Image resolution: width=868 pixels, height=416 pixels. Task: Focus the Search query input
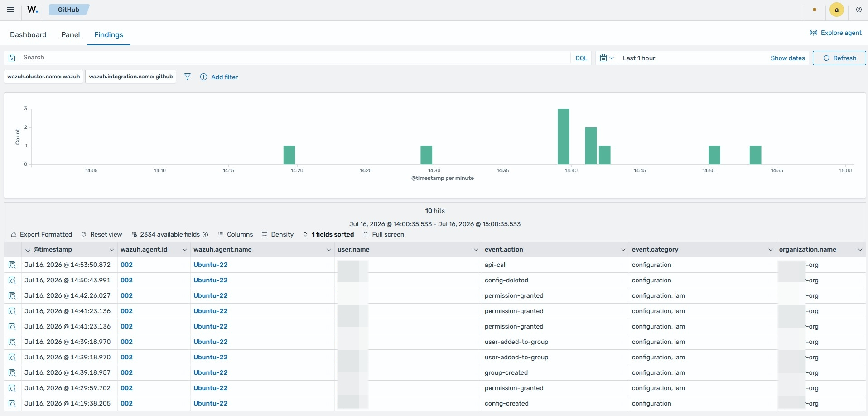tap(294, 58)
